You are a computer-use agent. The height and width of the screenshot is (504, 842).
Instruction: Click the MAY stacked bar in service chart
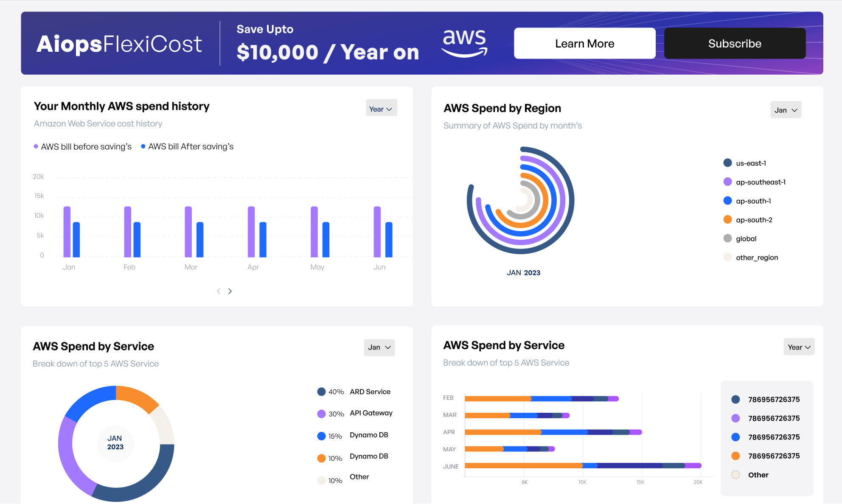510,448
